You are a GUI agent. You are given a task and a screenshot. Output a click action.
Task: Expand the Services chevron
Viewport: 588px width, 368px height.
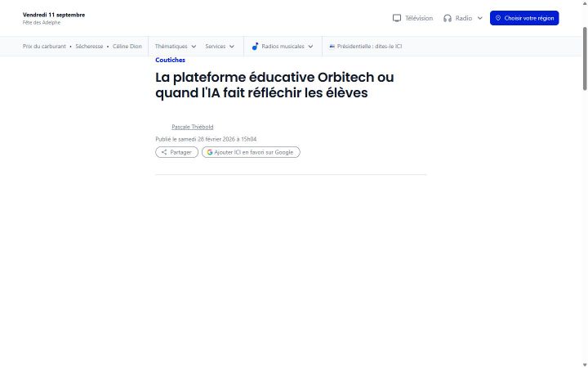[232, 47]
